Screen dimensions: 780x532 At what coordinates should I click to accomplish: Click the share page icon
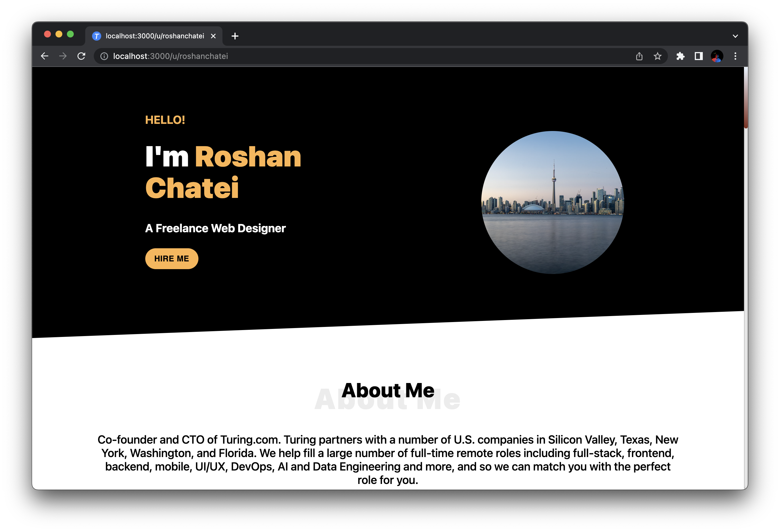(639, 56)
